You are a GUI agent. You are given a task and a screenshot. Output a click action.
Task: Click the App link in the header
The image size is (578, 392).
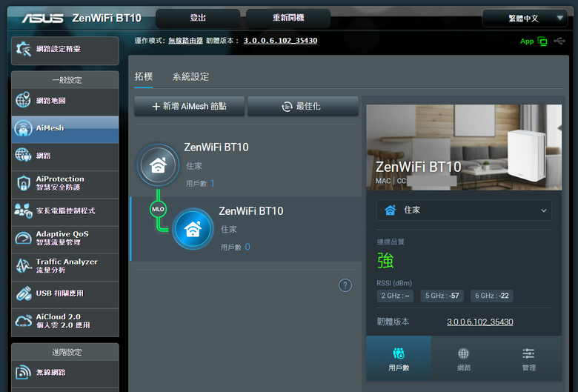pos(527,41)
